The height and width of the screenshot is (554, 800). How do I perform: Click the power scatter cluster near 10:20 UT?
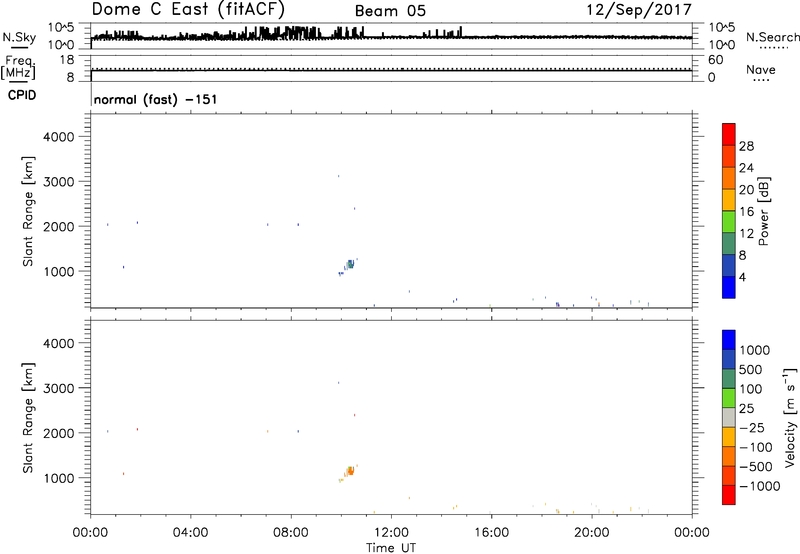(350, 264)
